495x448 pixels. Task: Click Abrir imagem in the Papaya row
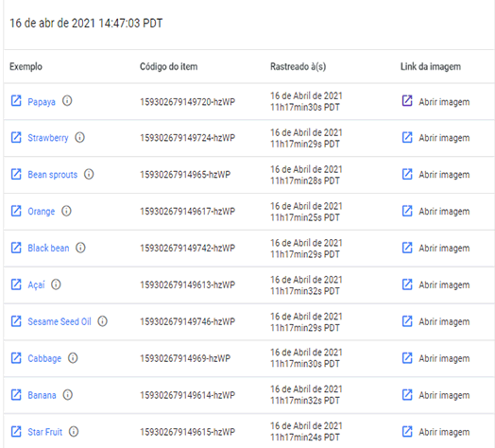click(x=444, y=102)
